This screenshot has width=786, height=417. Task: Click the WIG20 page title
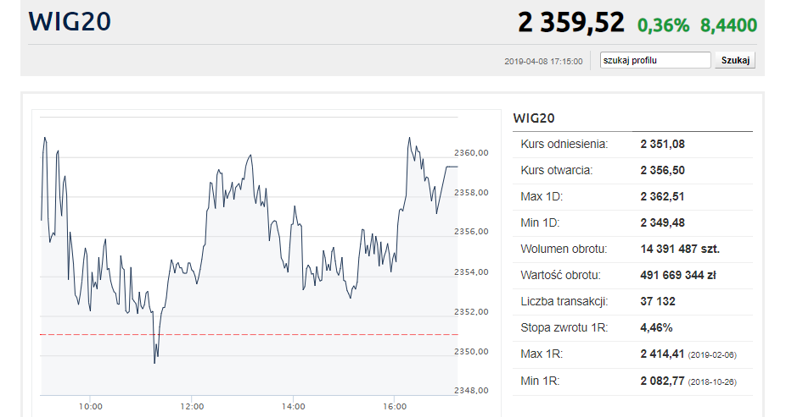coord(70,22)
